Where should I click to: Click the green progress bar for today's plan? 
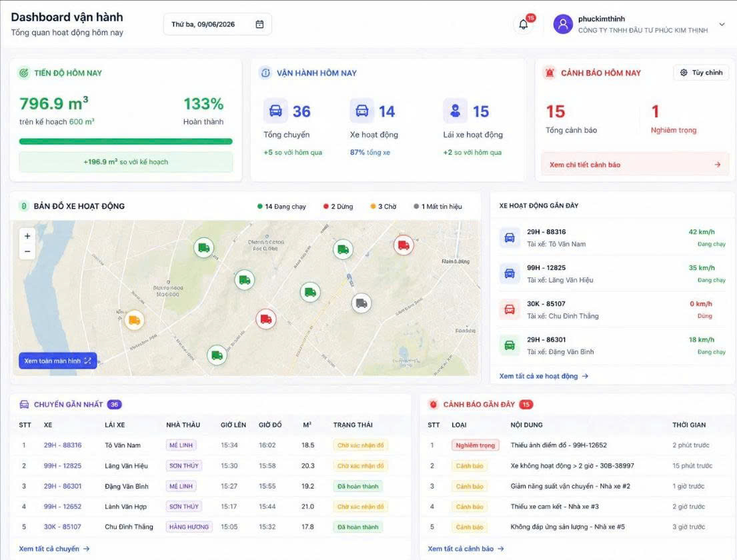tap(125, 141)
